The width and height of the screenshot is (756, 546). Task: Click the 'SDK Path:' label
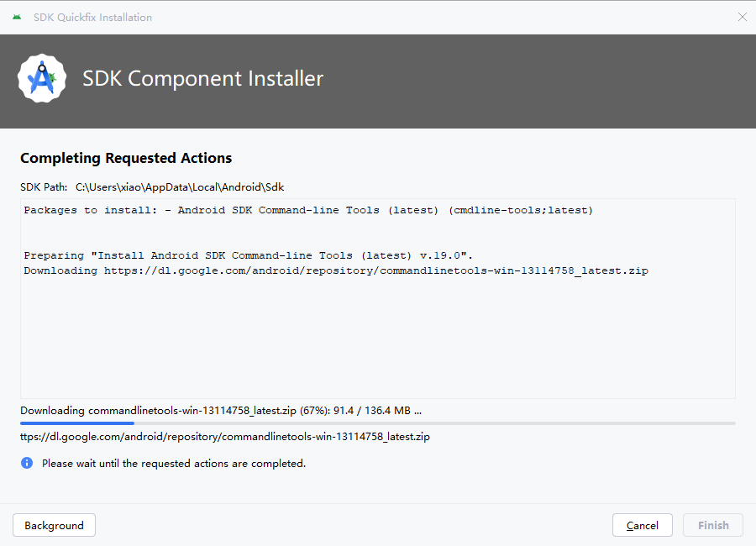pos(44,187)
